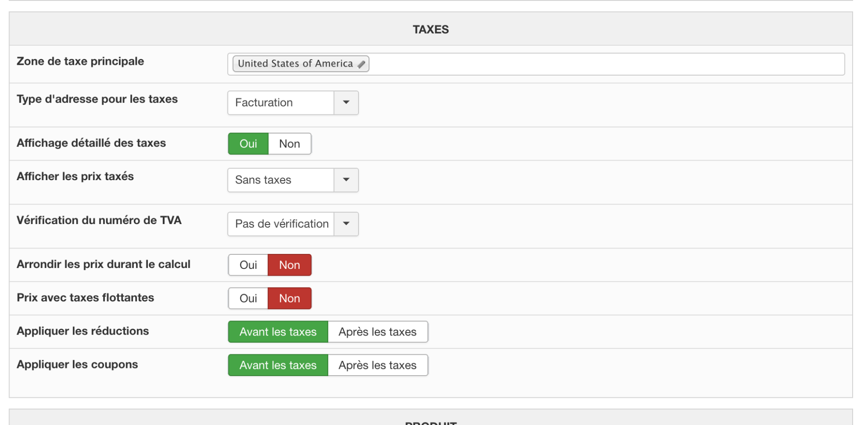
Task: Enable Oui for Prix avec taxes flottantes
Action: point(248,299)
